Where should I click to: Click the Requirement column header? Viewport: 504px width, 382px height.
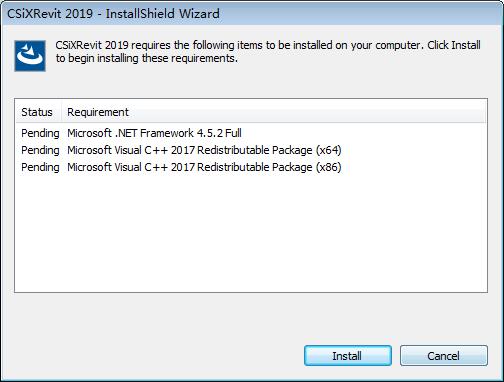[98, 112]
